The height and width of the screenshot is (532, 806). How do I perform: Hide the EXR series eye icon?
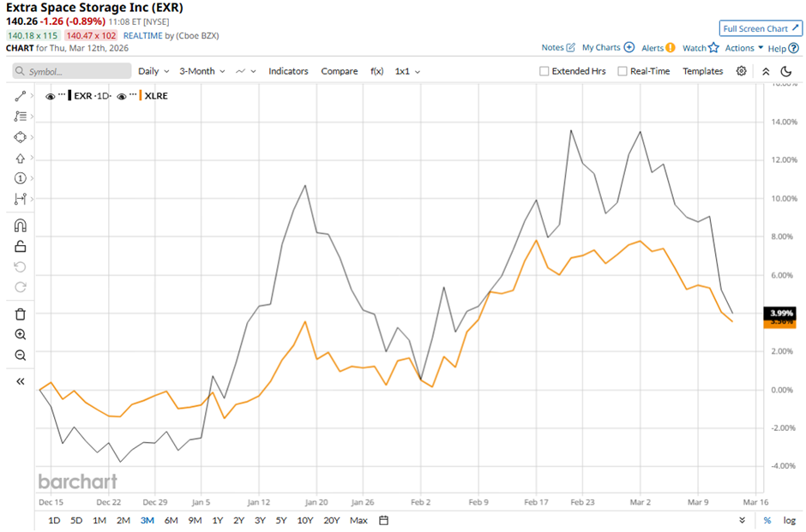pyautogui.click(x=51, y=96)
